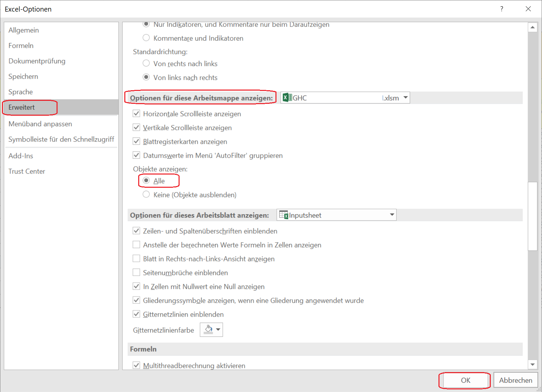The width and height of the screenshot is (542, 392).
Task: Click the scroll down arrow in options pane
Action: pyautogui.click(x=532, y=365)
